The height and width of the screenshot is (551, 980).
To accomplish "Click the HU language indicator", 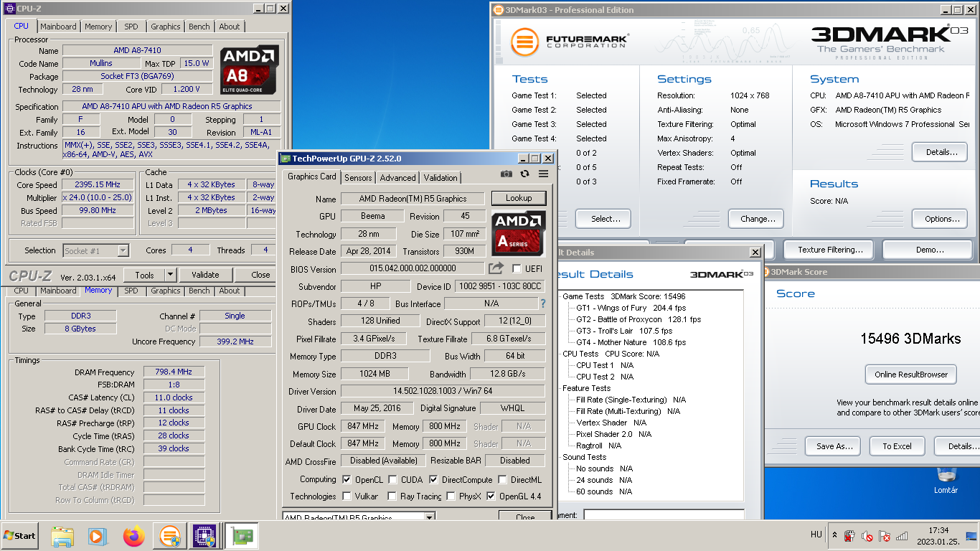I will [816, 534].
